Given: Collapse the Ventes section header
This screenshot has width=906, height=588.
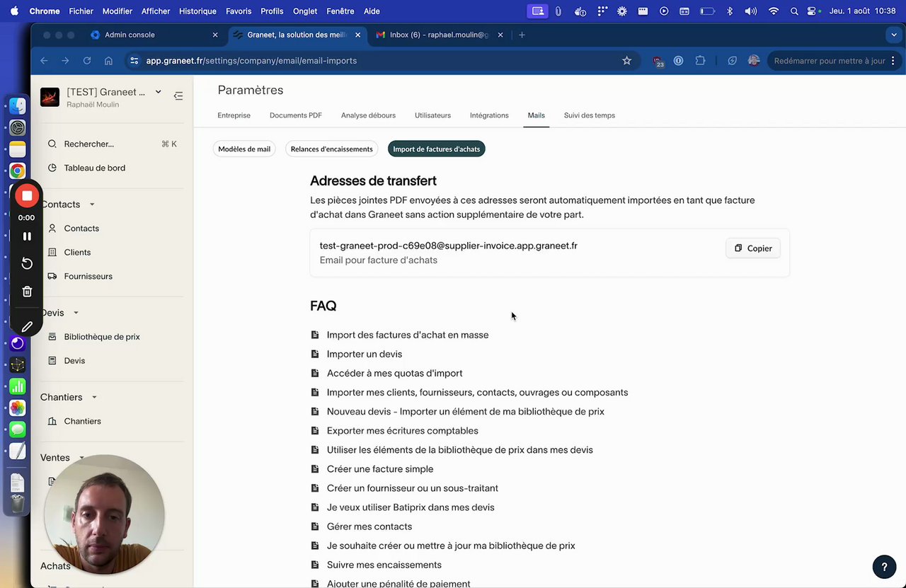Looking at the screenshot, I should (x=81, y=458).
